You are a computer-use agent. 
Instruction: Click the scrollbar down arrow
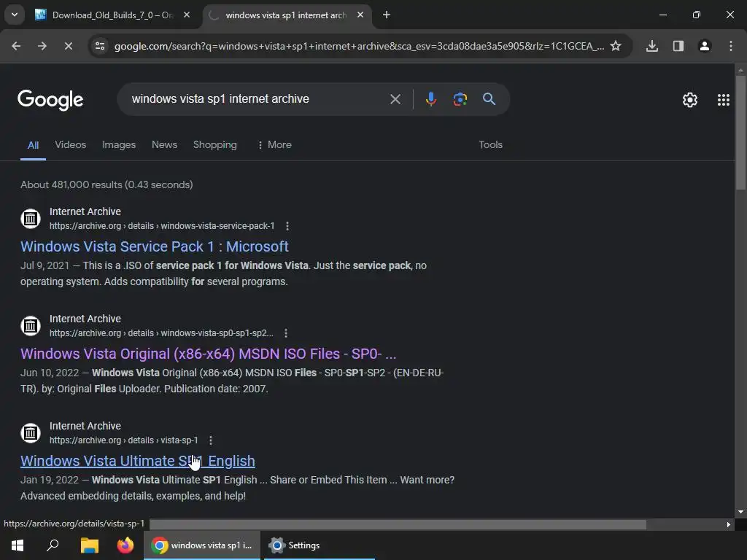pos(740,512)
